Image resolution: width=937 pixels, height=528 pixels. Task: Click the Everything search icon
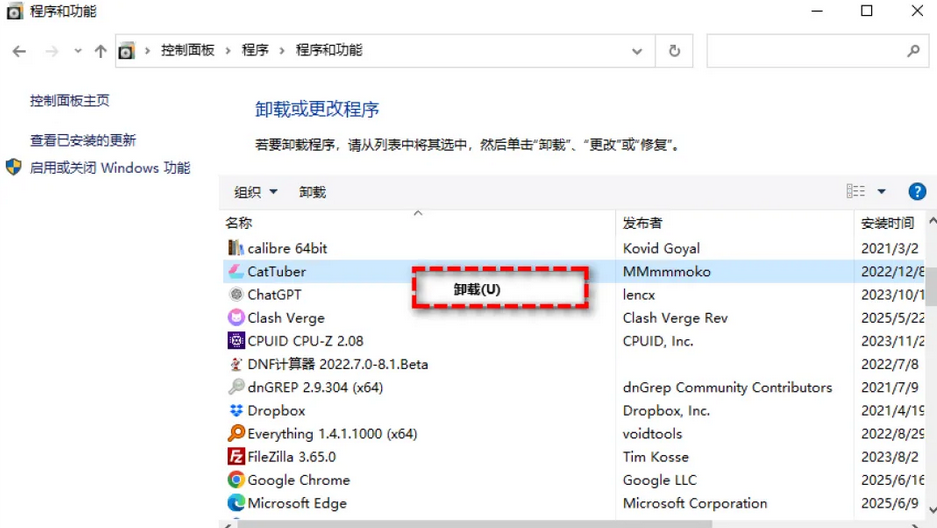[x=236, y=433]
